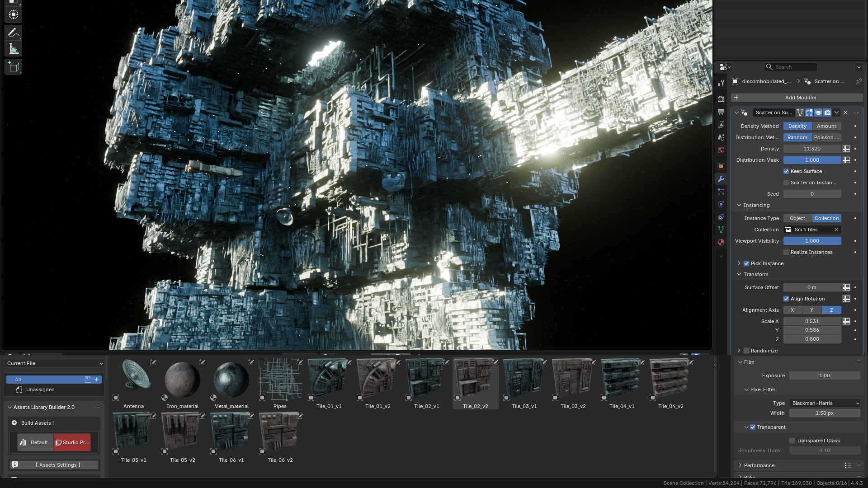Open the Particles properties tab
Screen dimensions: 868x488
721,192
